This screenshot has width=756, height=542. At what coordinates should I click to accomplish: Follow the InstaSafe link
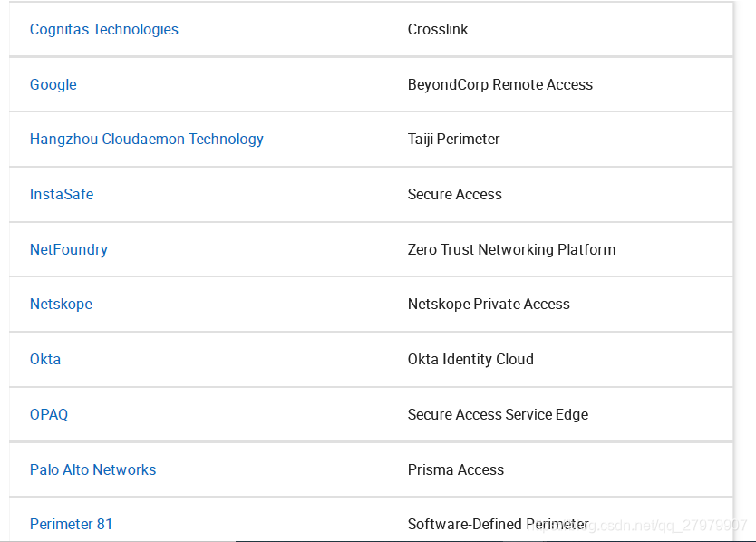click(62, 194)
